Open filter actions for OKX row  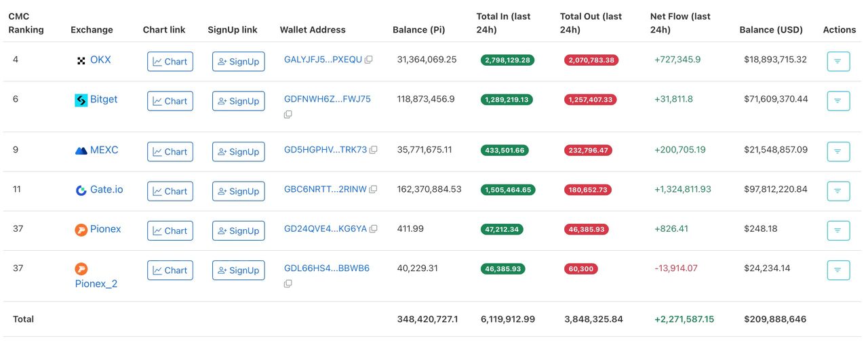pos(838,61)
